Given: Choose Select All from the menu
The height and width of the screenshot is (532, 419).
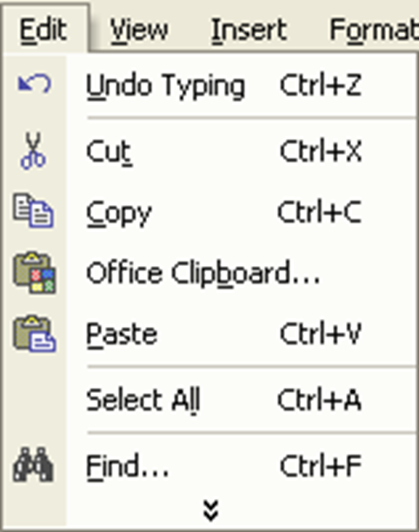Looking at the screenshot, I should (143, 401).
